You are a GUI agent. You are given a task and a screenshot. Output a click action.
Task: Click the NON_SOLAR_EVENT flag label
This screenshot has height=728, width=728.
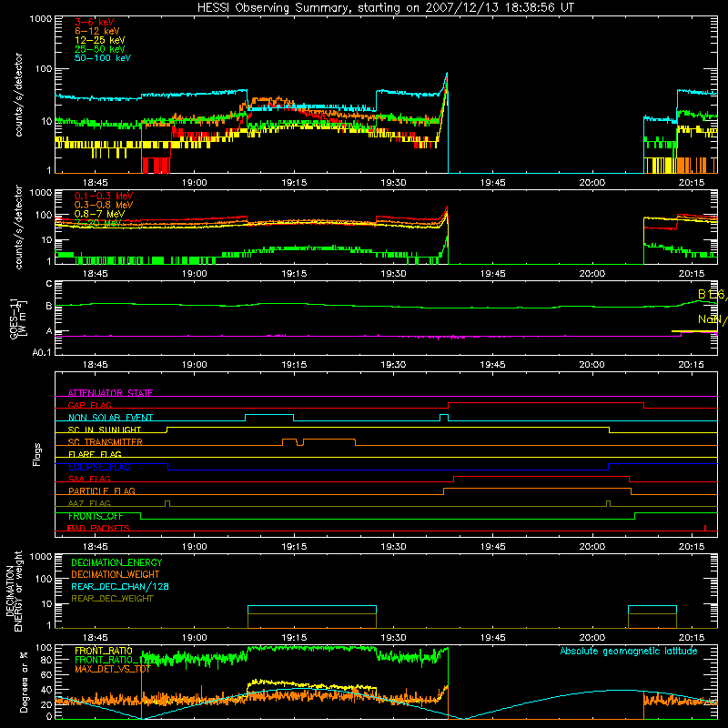(x=110, y=418)
